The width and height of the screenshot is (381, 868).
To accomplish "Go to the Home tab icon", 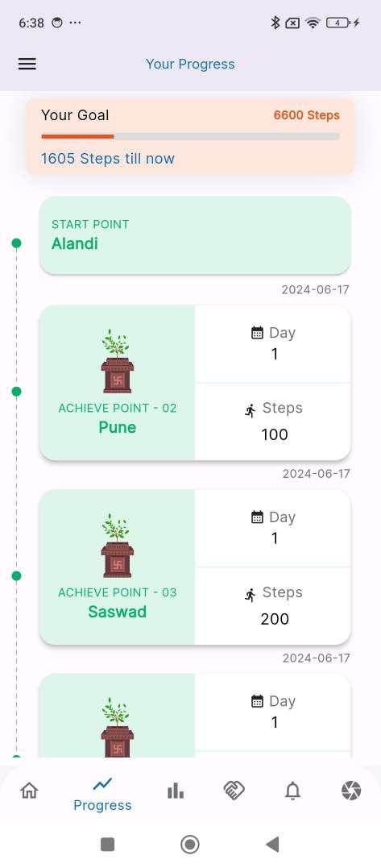I will click(x=29, y=790).
